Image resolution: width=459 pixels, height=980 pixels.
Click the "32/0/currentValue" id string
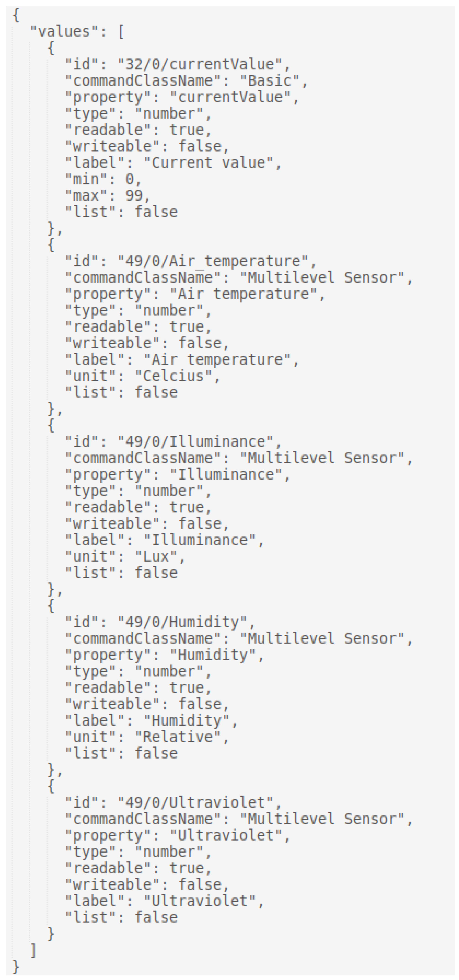click(x=200, y=64)
